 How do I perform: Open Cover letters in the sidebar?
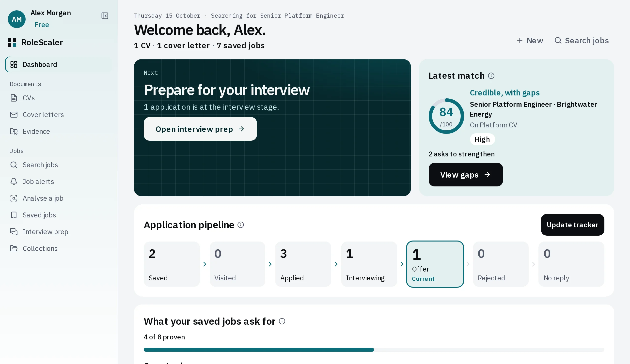[59, 115]
